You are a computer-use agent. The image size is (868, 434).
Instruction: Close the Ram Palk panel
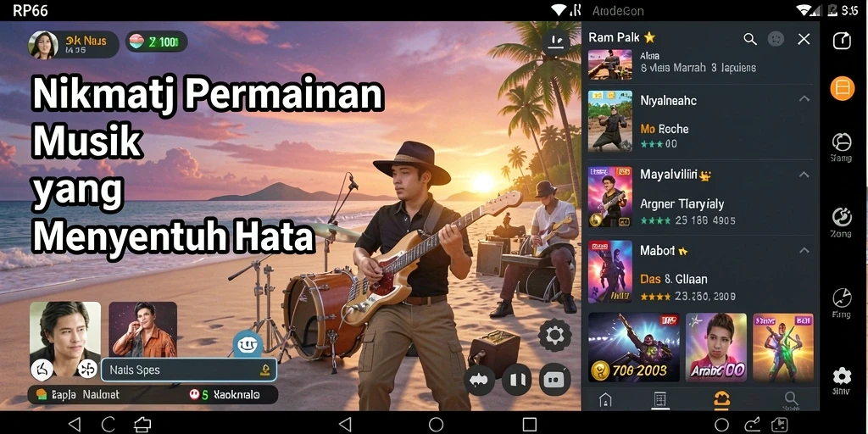point(804,39)
